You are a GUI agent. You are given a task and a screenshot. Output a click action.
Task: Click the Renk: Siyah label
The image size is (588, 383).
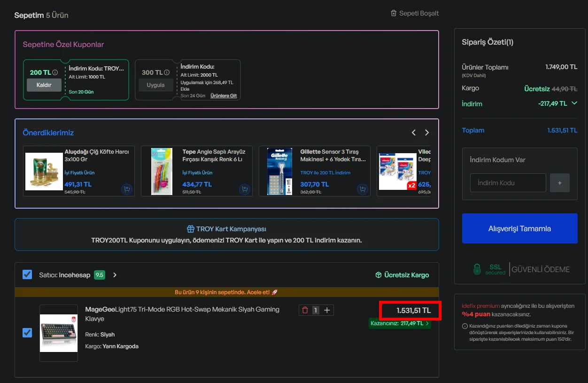pyautogui.click(x=100, y=335)
